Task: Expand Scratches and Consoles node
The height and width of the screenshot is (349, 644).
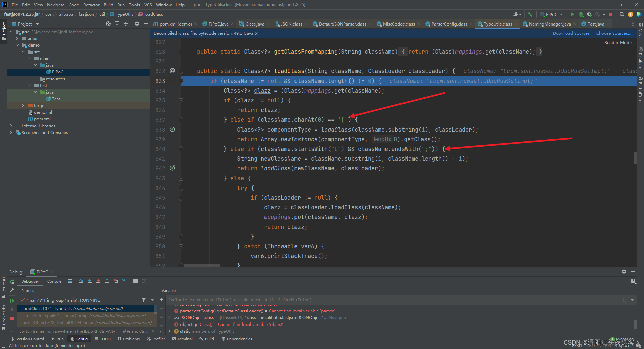Action: point(11,132)
